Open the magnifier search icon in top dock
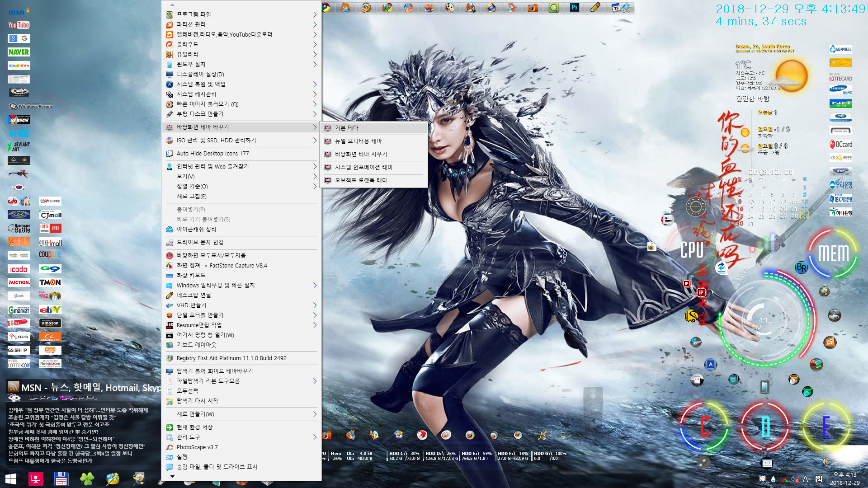Image resolution: width=868 pixels, height=488 pixels. point(553,7)
